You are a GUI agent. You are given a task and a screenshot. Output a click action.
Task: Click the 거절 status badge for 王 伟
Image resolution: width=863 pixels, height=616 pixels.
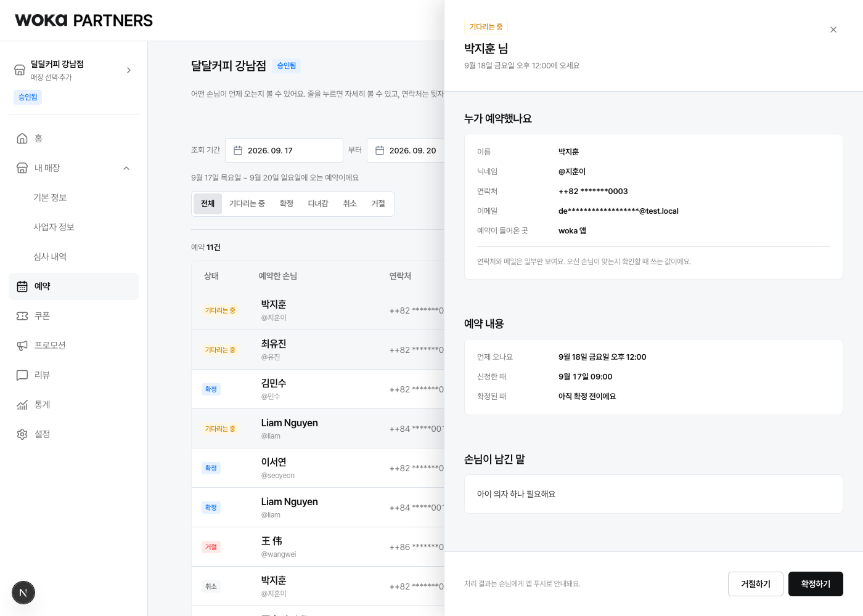tap(211, 547)
